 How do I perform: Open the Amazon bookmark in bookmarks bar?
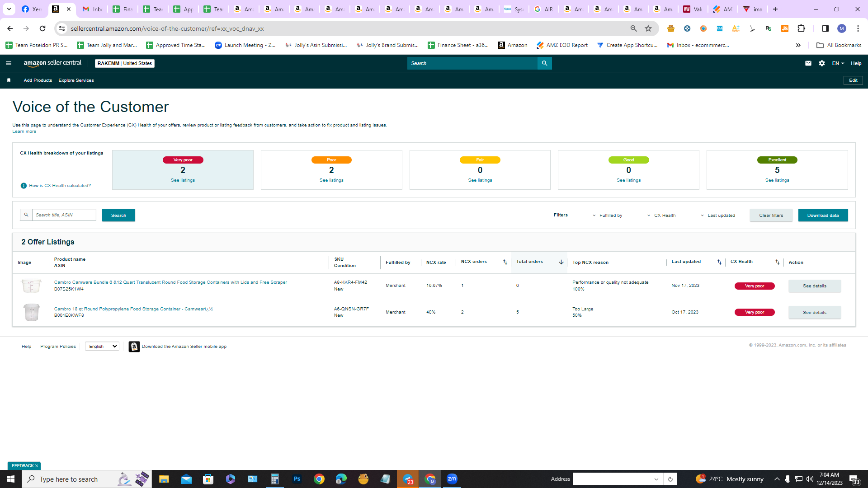pyautogui.click(x=513, y=45)
